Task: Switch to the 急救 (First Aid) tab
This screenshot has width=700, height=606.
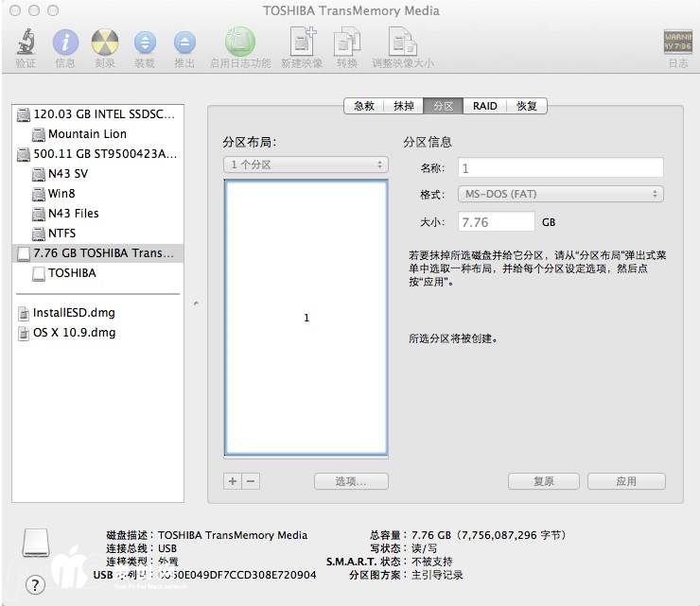Action: pos(364,106)
